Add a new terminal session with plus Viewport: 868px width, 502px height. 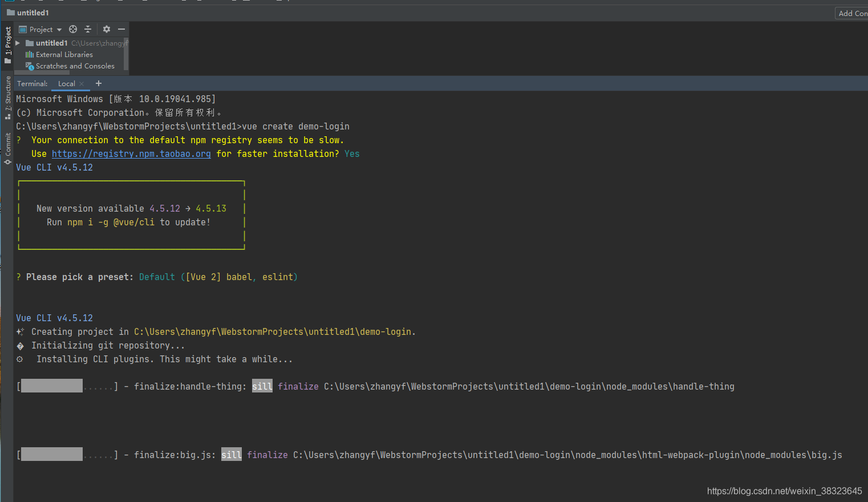[99, 83]
